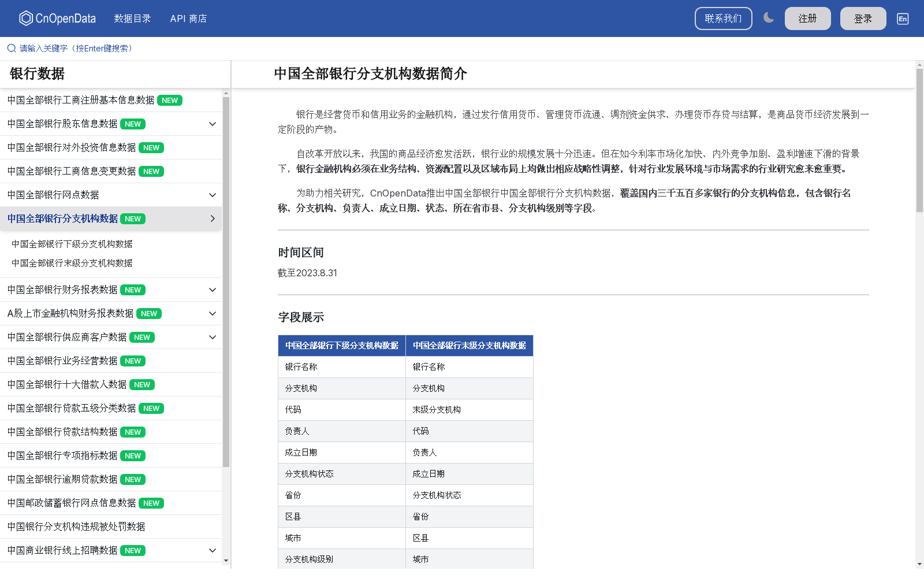The width and height of the screenshot is (924, 578).
Task: Select 中国全部银行末级分支机构数据 in sidebar
Action: (x=72, y=263)
